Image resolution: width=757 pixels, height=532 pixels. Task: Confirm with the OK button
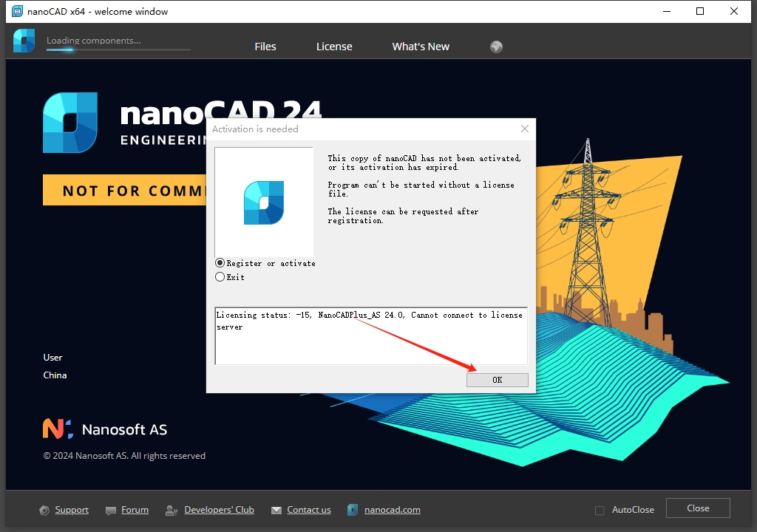click(x=498, y=380)
